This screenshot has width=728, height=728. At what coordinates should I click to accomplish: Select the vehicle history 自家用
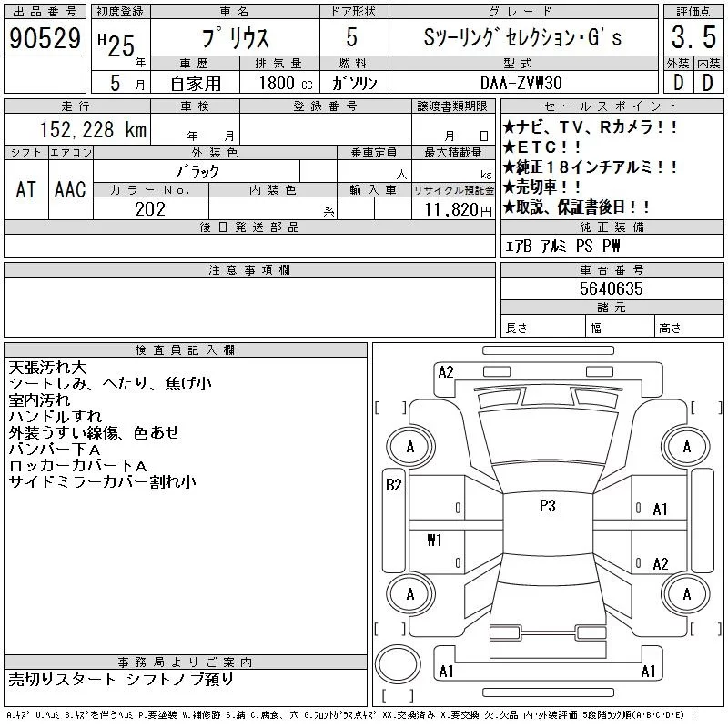point(196,84)
